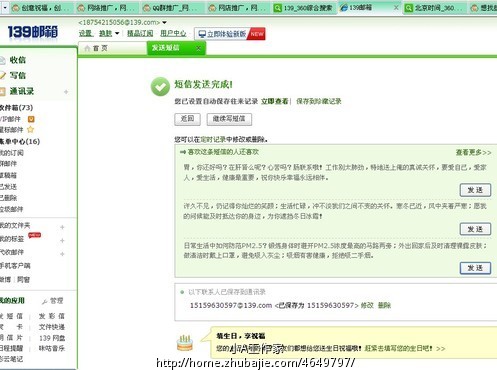Open 垃圾邮件 spam folder
The width and height of the screenshot is (497, 370).
point(12,209)
